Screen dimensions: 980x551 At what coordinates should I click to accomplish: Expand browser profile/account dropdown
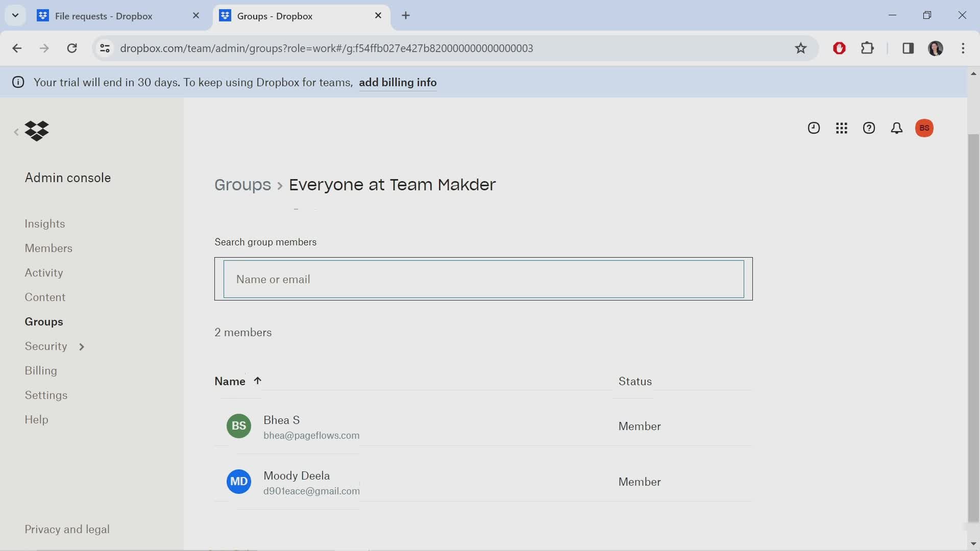pyautogui.click(x=935, y=48)
